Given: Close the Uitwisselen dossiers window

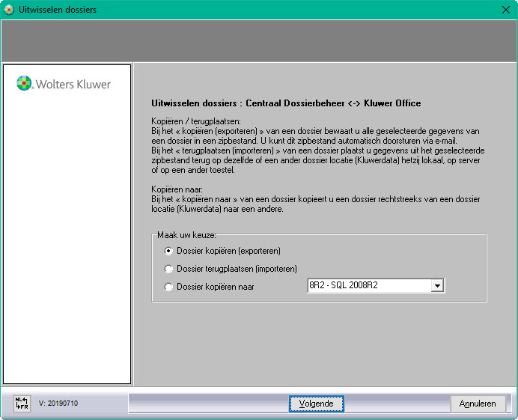Looking at the screenshot, I should tap(505, 10).
